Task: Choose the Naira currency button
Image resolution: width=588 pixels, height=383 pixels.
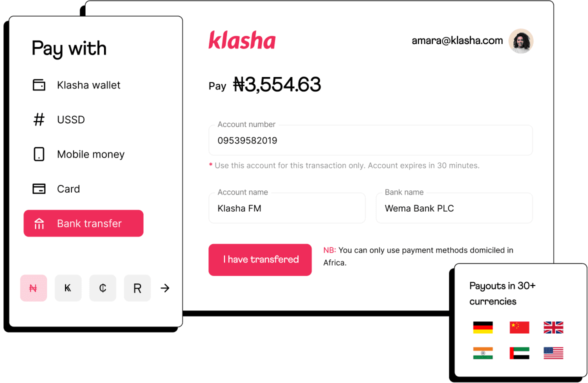Action: (33, 288)
